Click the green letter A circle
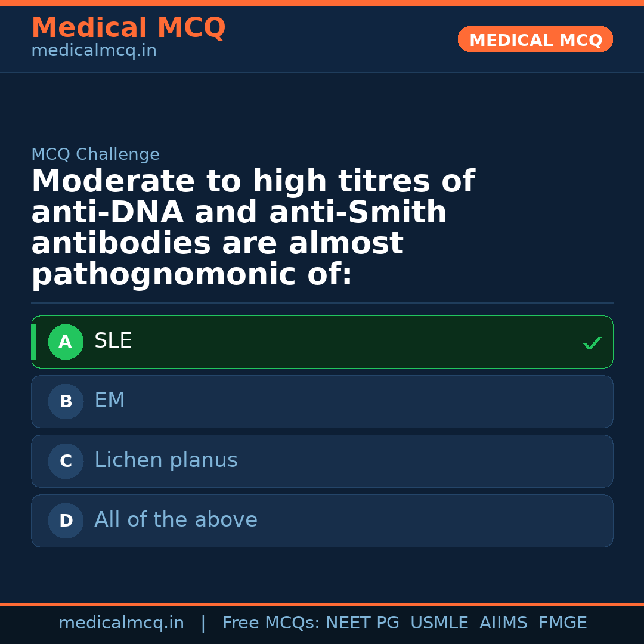Viewport: 644px width, 644px height. [66, 342]
